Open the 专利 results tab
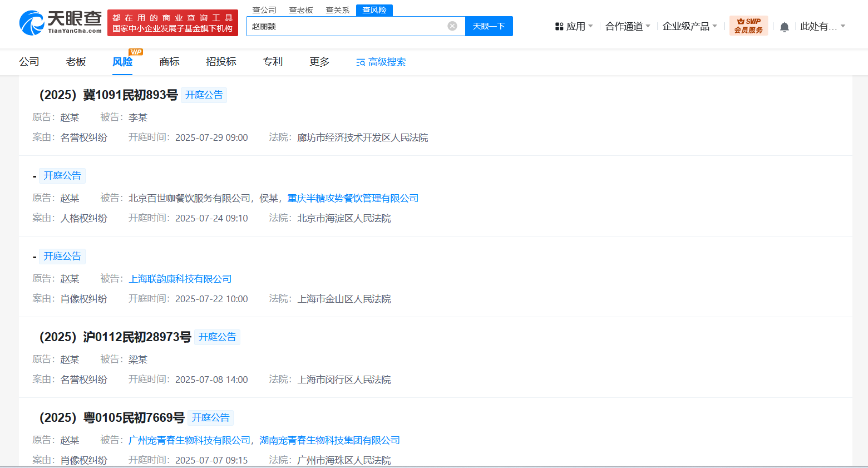This screenshot has height=468, width=868. 273,62
